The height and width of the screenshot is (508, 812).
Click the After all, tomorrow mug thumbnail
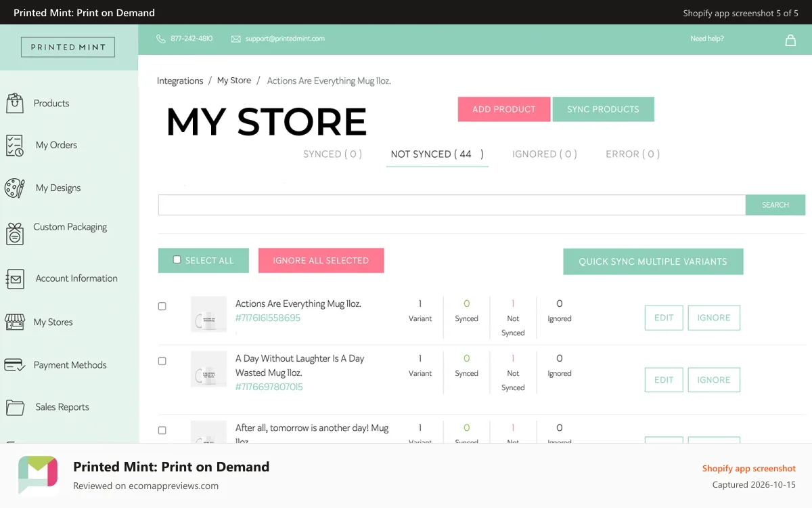[208, 432]
